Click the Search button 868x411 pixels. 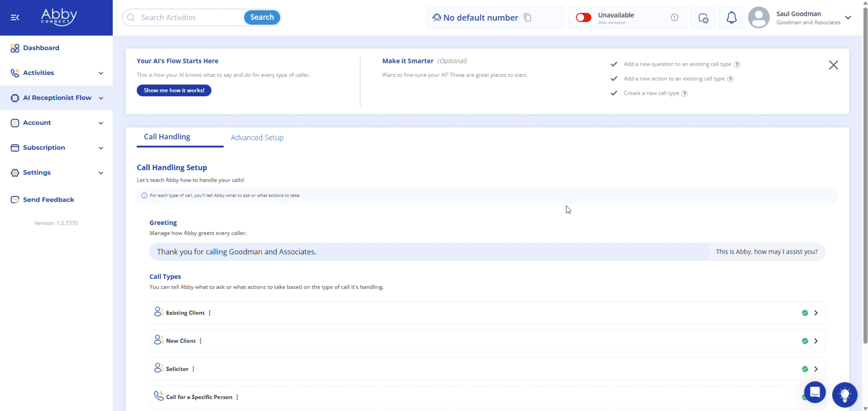[262, 17]
